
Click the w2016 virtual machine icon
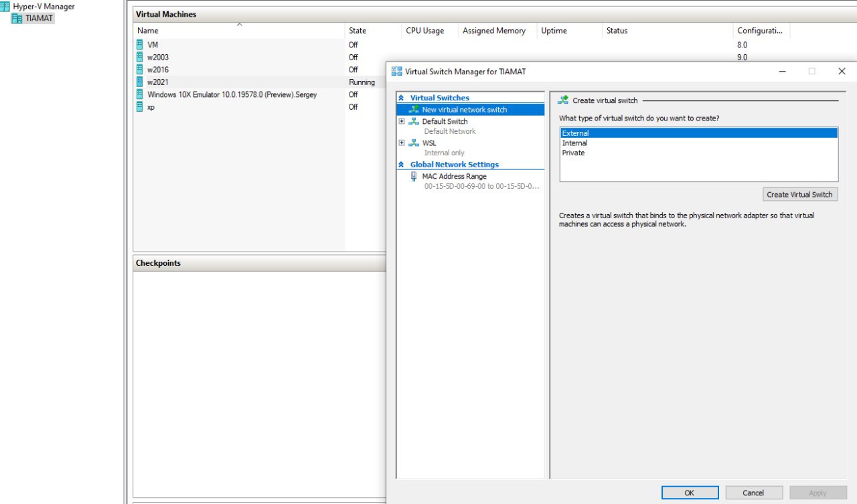tap(140, 69)
